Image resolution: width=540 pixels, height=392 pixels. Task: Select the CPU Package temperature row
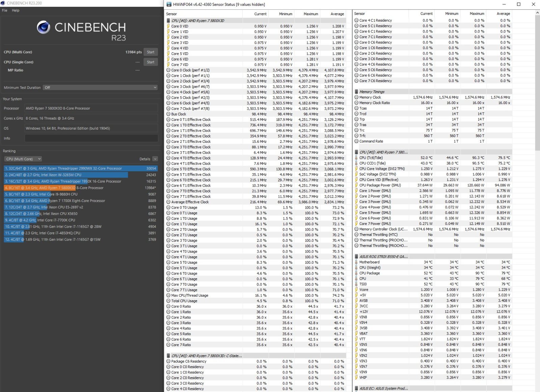[433, 273]
